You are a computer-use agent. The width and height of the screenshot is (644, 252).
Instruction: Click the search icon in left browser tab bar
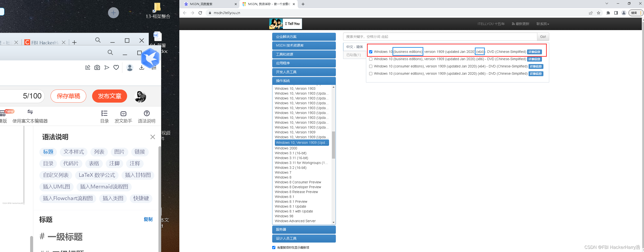click(x=98, y=40)
